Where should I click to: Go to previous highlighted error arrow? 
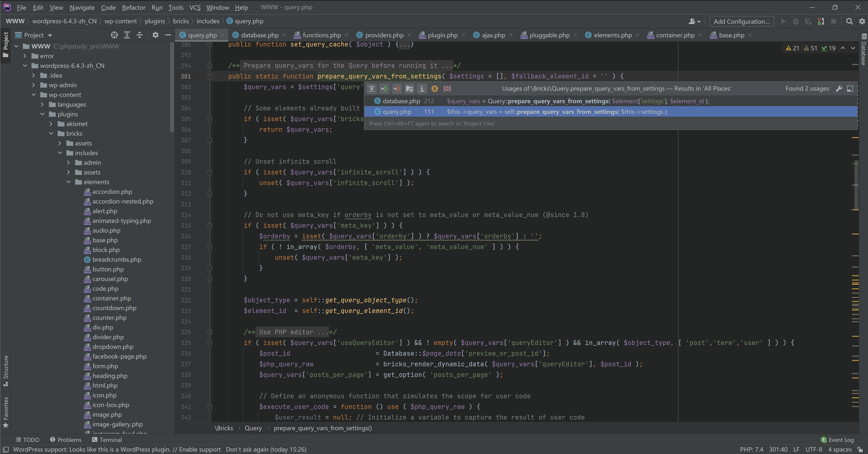[x=843, y=48]
